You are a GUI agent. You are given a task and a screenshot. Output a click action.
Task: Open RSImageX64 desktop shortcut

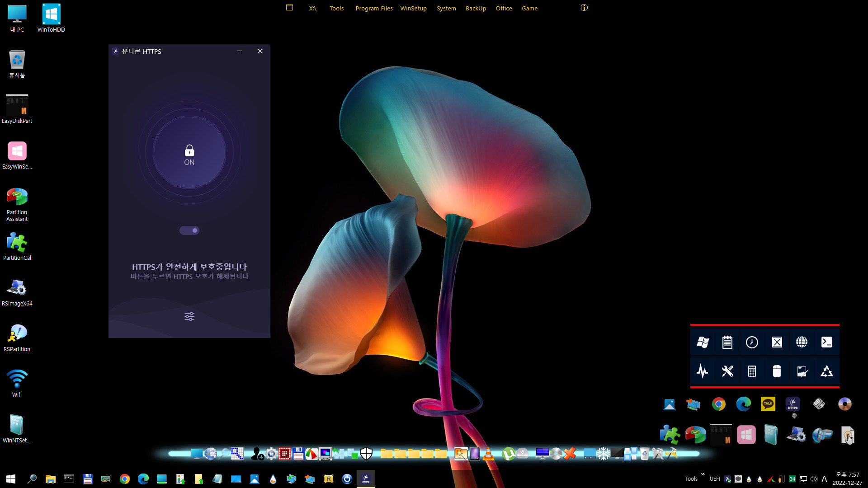point(17,292)
